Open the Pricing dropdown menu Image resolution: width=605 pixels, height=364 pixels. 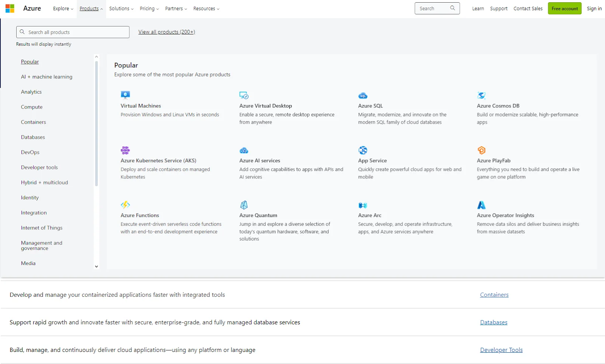(x=149, y=8)
